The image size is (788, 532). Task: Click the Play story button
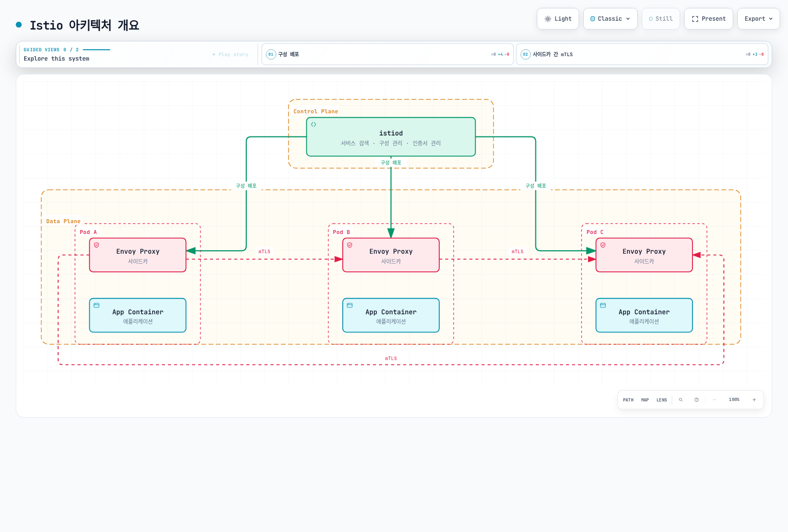(230, 54)
